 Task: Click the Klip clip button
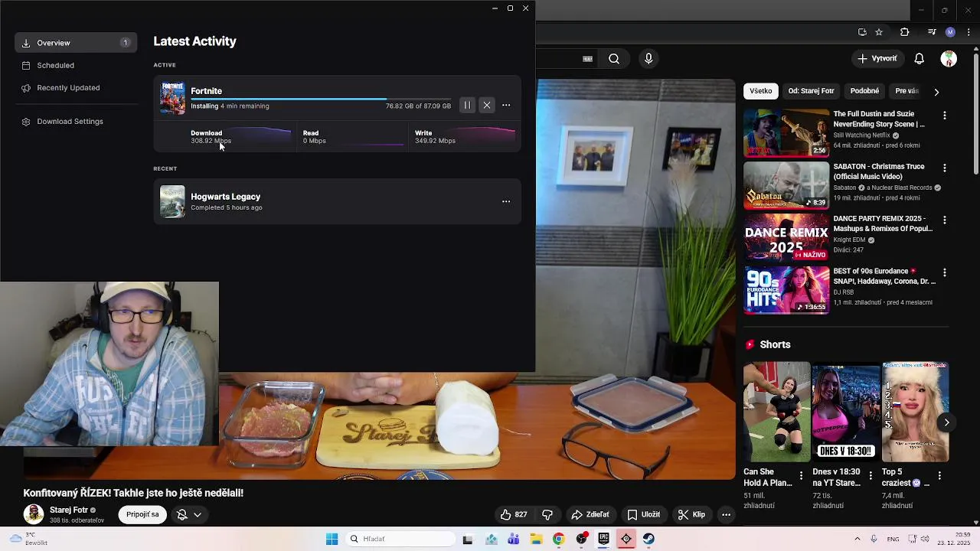click(691, 515)
